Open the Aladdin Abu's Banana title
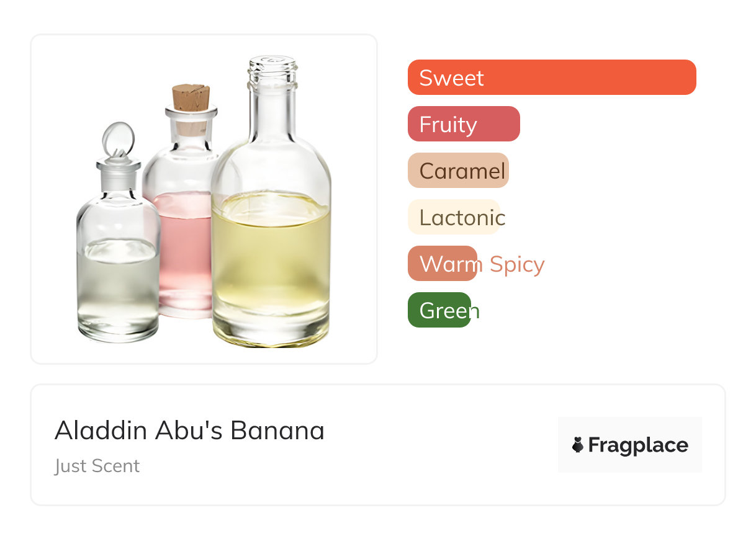Viewport: 756px width, 536px height. [189, 431]
